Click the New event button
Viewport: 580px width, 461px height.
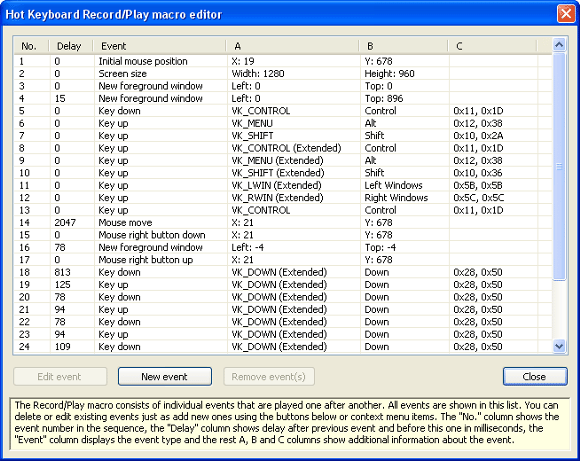[165, 376]
